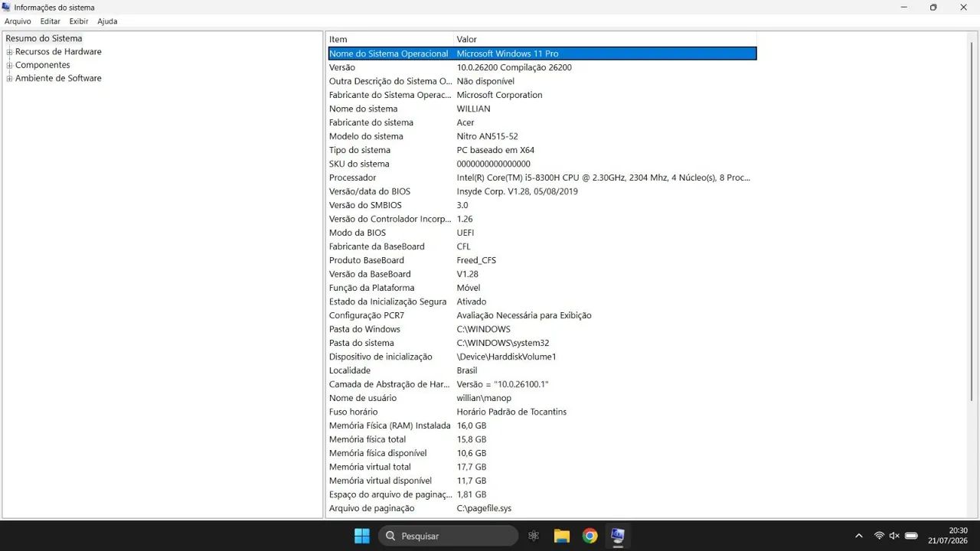This screenshot has width=980, height=551.
Task: Select the Versão row with 10.0.26200
Action: point(542,67)
